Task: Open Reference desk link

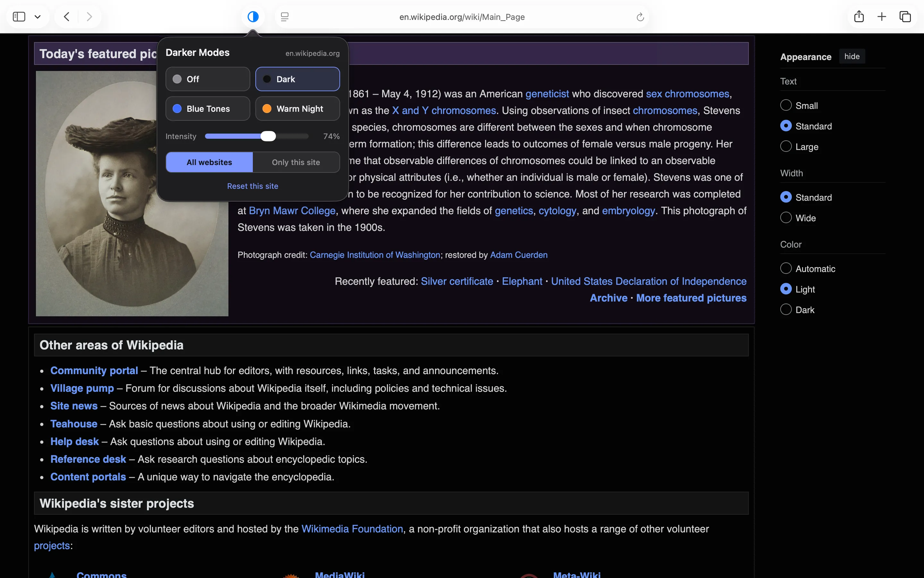Action: (88, 459)
